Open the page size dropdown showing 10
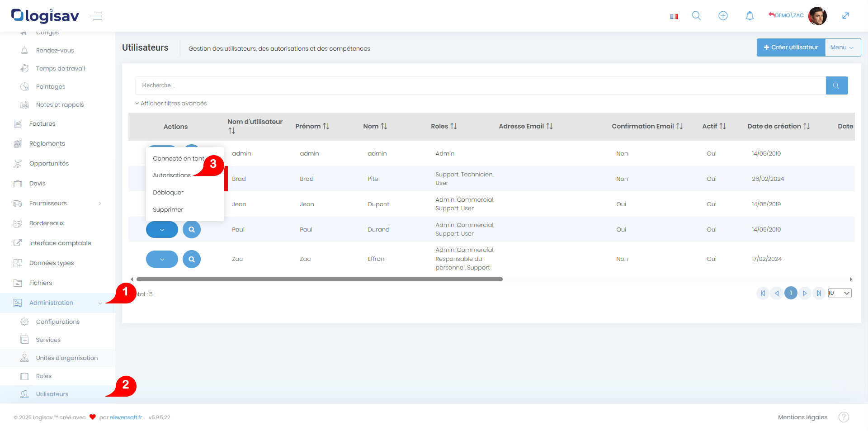 pyautogui.click(x=840, y=293)
